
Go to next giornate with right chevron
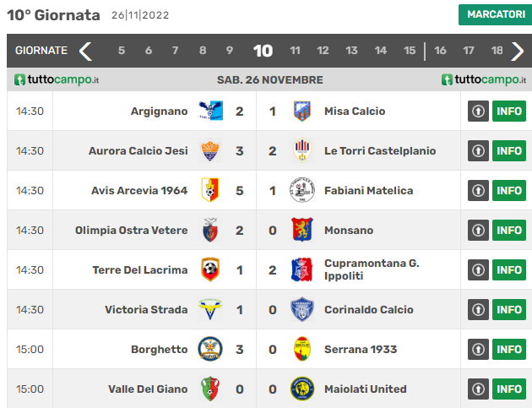click(x=517, y=51)
